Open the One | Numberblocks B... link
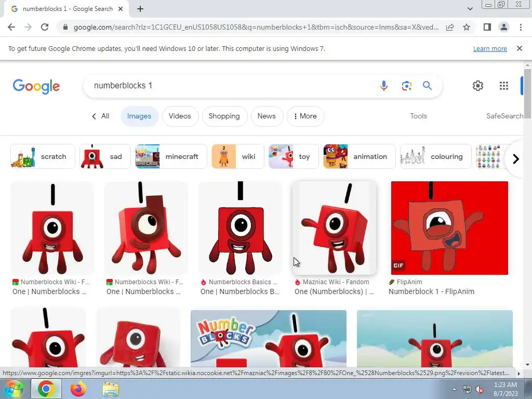 (x=240, y=291)
